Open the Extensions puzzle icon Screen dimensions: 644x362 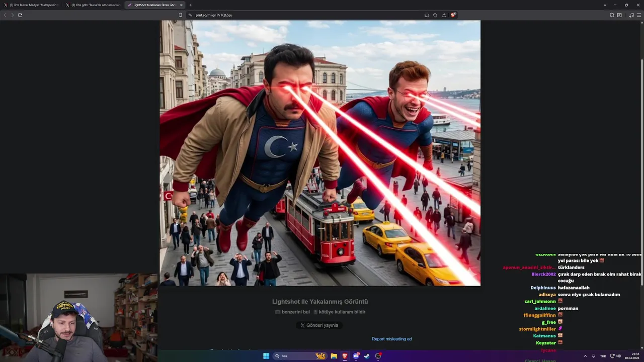612,15
